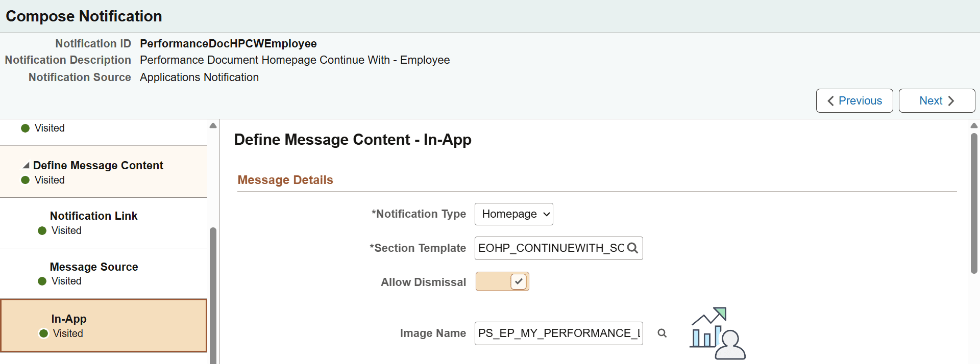Click the left panel scroll-up arrow
This screenshot has width=980, height=364.
coord(213,126)
